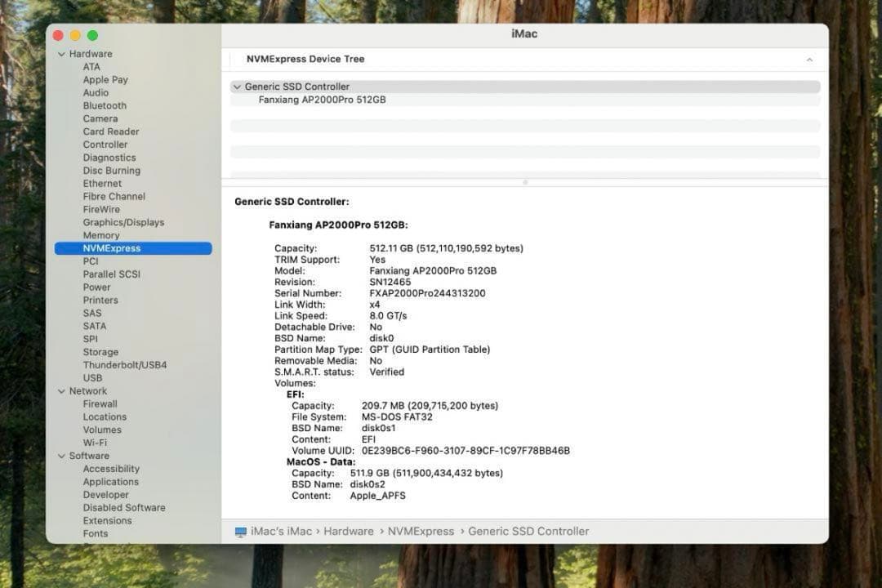Select the Camera entry in the sidebar
The image size is (882, 588).
[x=100, y=118]
